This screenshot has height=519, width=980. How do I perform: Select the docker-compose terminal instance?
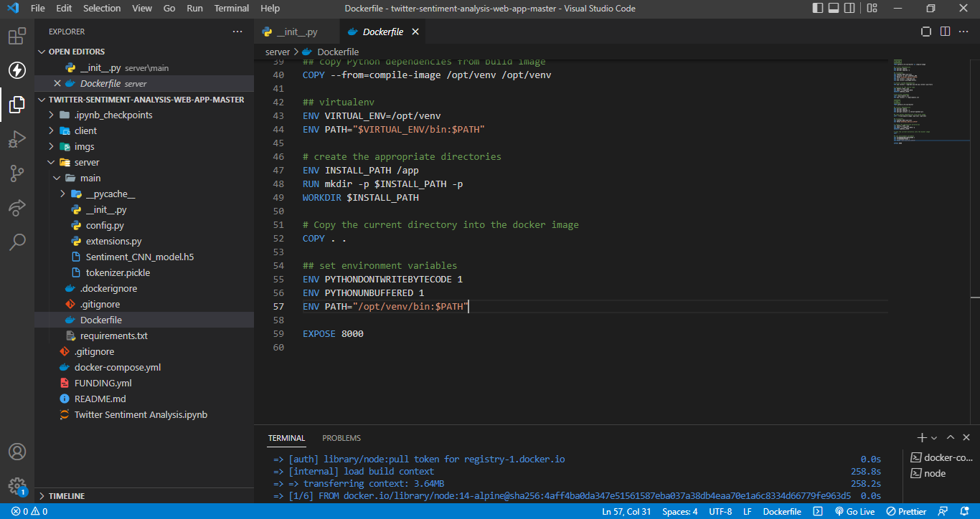[941, 457]
